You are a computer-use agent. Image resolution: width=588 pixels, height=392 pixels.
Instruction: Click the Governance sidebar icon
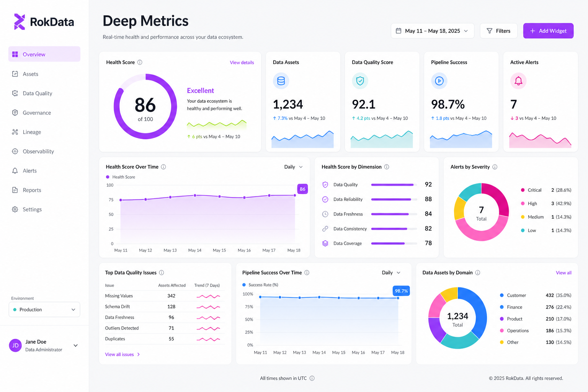(15, 113)
